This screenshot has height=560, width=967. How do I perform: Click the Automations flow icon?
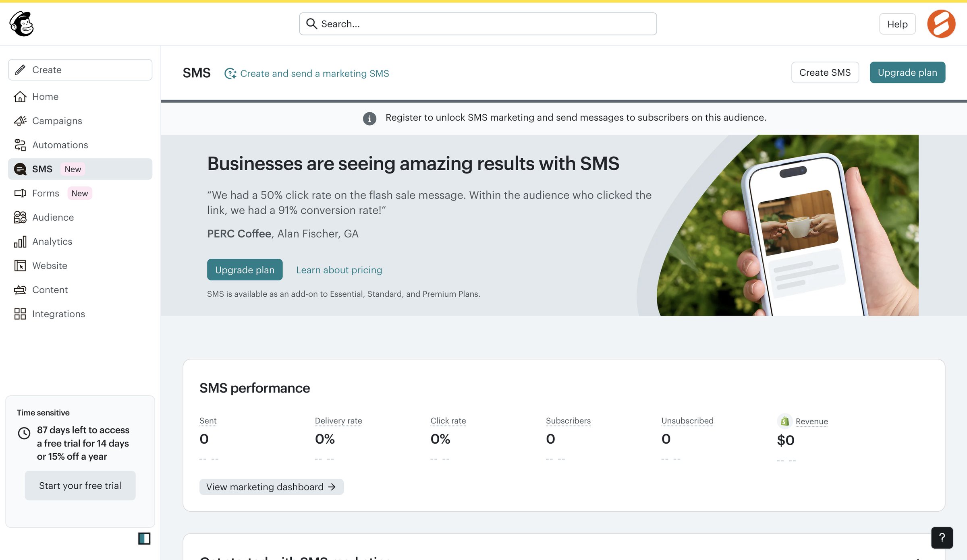tap(20, 145)
